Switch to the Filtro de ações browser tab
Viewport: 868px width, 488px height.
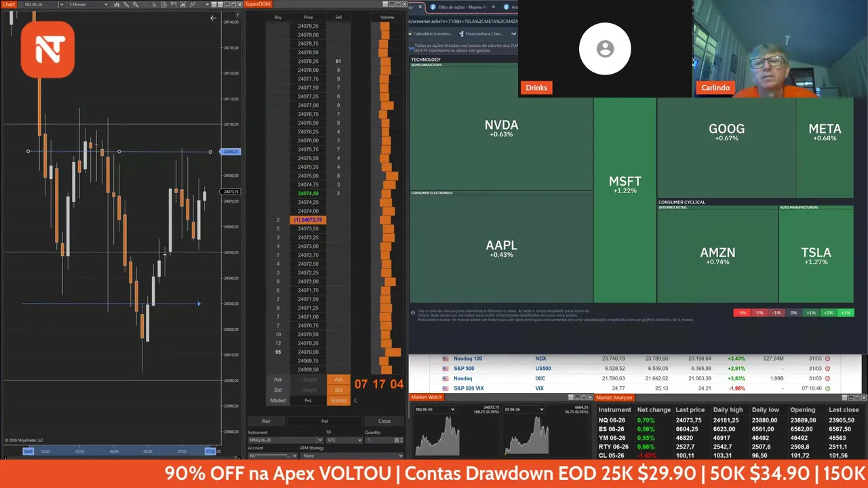(x=463, y=7)
